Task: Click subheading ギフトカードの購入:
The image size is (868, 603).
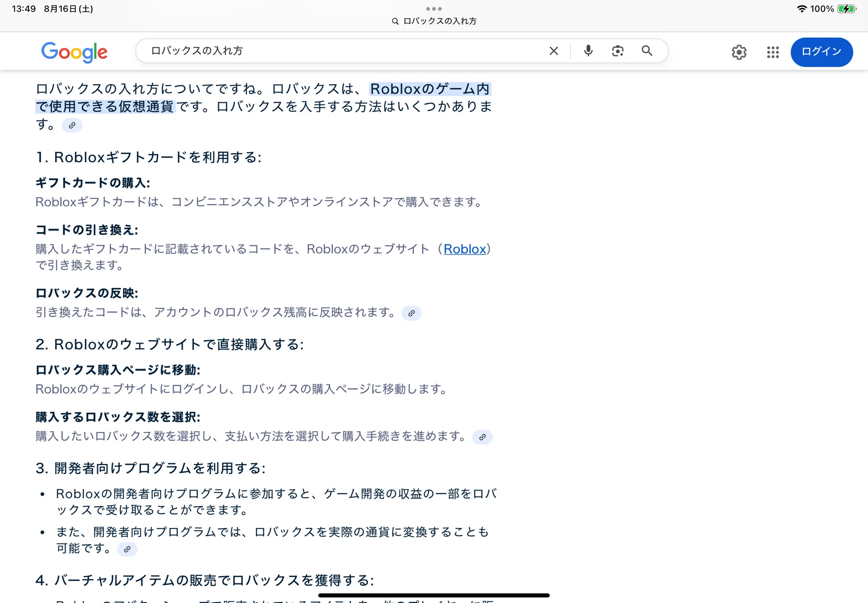Action: pos(93,183)
